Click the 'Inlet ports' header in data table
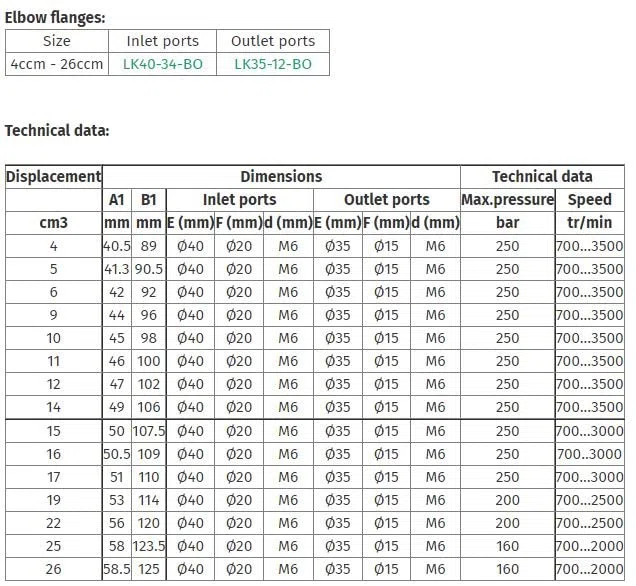This screenshot has height=586, width=636. pyautogui.click(x=239, y=200)
